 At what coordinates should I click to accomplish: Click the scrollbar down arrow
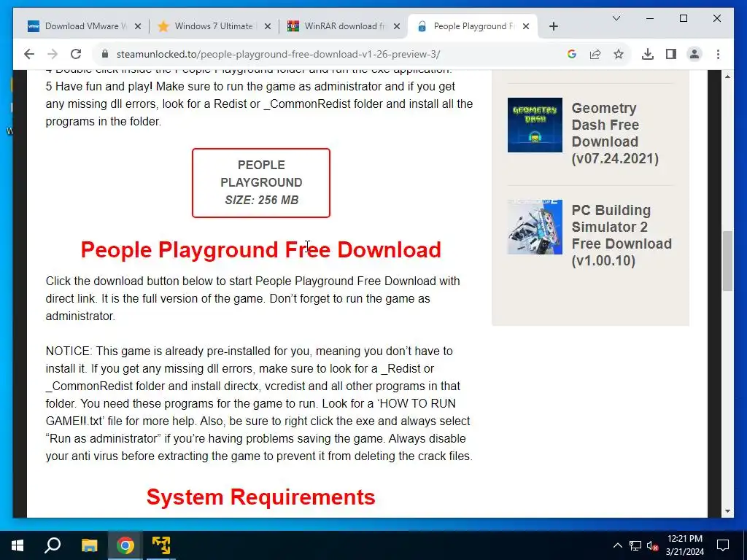tap(727, 511)
